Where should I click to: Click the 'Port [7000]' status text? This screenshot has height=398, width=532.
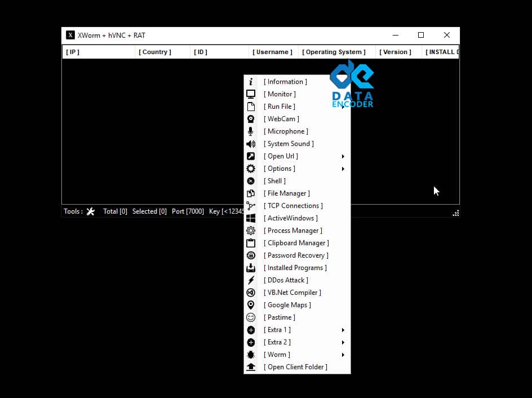click(188, 211)
